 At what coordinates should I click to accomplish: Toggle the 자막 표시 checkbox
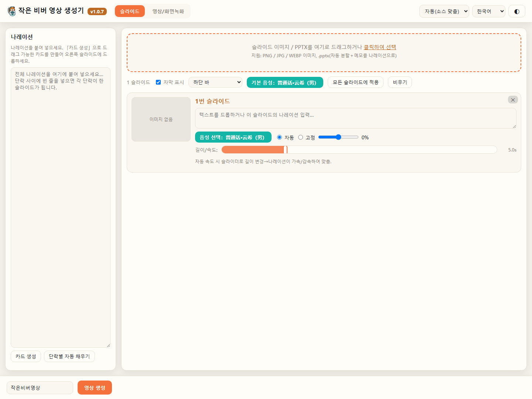[x=158, y=82]
